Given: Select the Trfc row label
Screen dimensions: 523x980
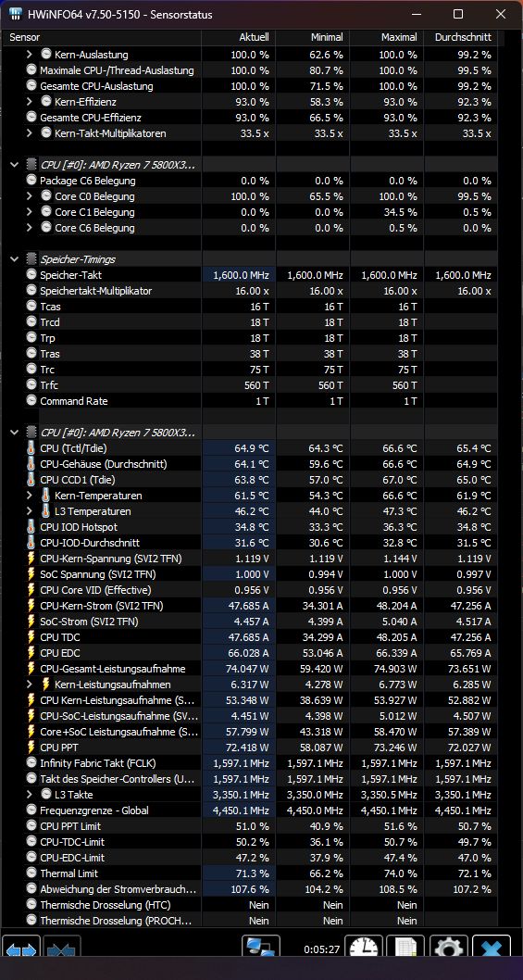Looking at the screenshot, I should pos(49,385).
